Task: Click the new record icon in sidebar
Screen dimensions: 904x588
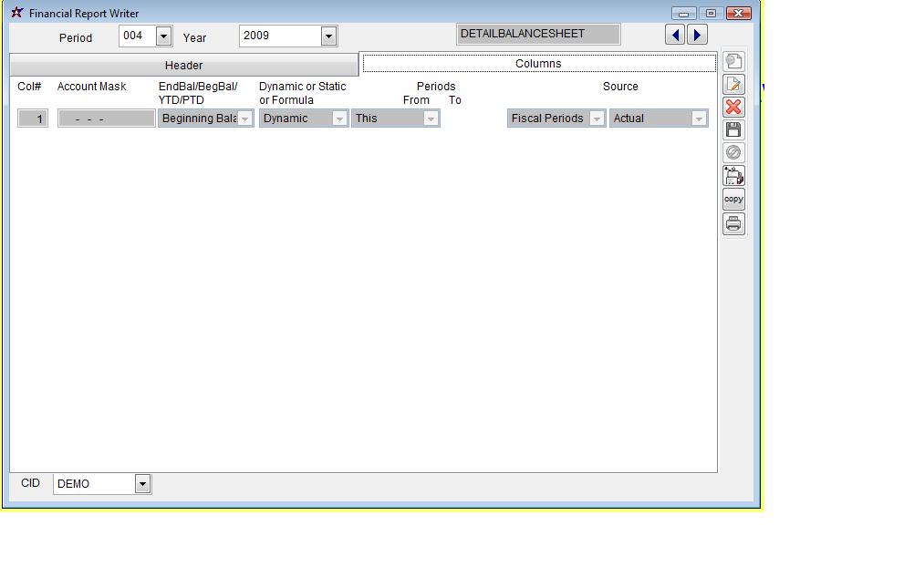Action: pyautogui.click(x=733, y=62)
